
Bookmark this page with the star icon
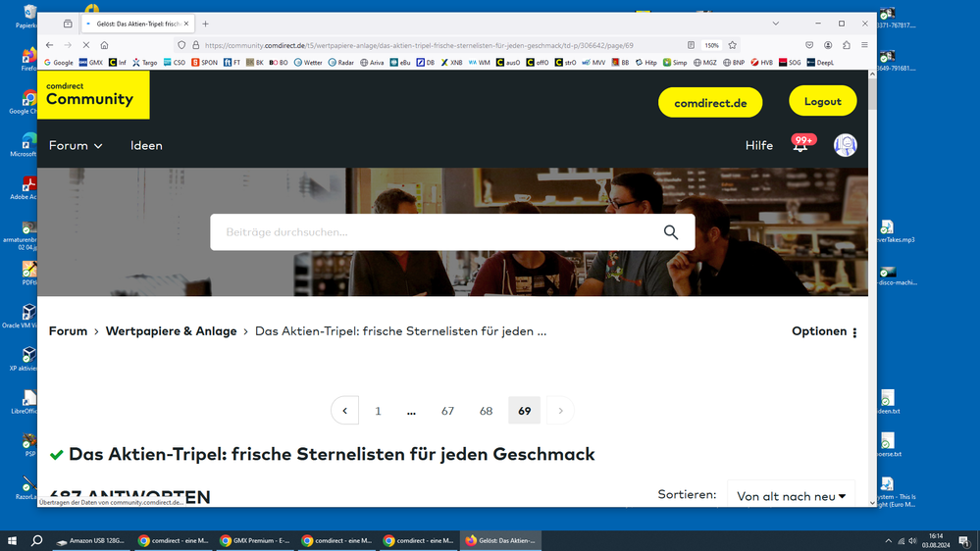pos(732,45)
